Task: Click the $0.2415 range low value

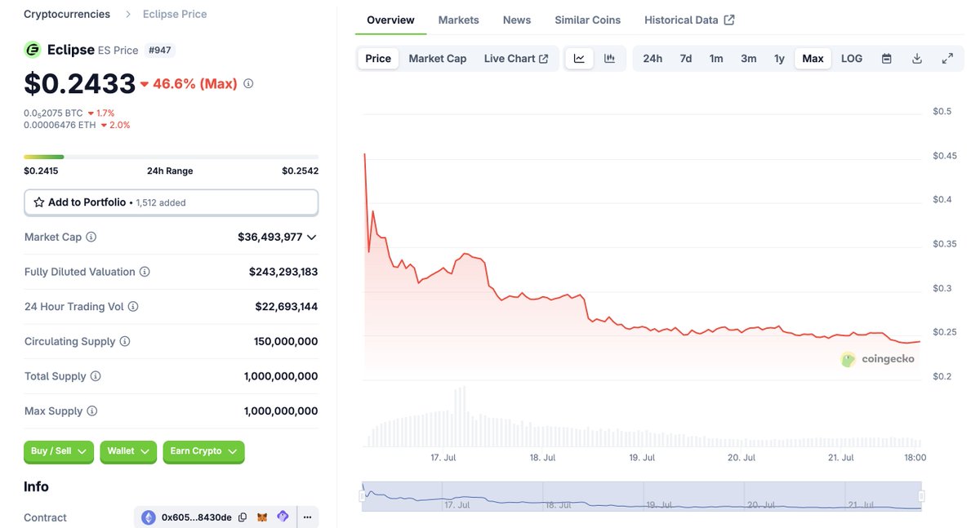Action: click(41, 171)
